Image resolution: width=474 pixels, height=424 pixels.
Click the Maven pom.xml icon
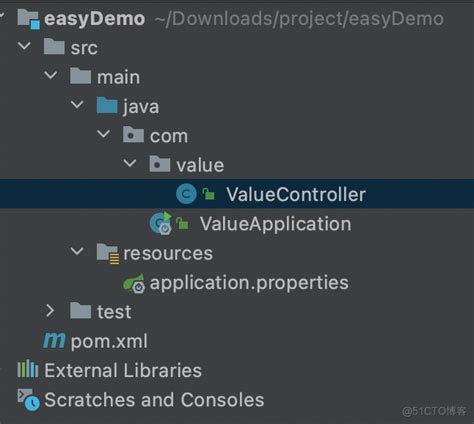click(54, 341)
